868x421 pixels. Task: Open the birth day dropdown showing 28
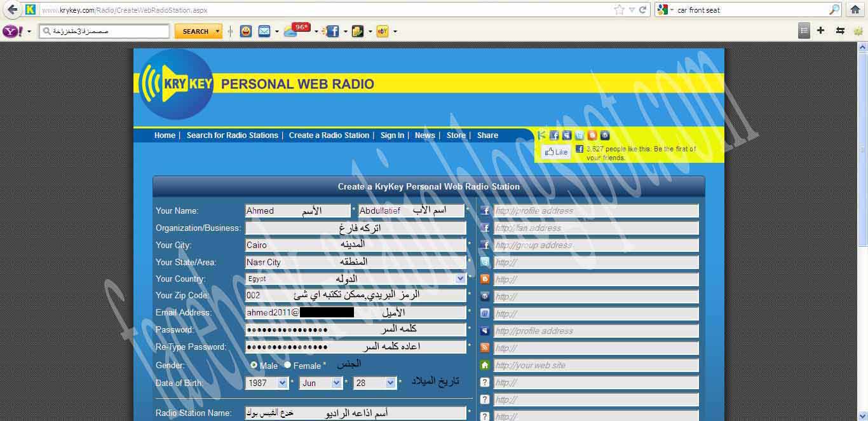pyautogui.click(x=375, y=383)
